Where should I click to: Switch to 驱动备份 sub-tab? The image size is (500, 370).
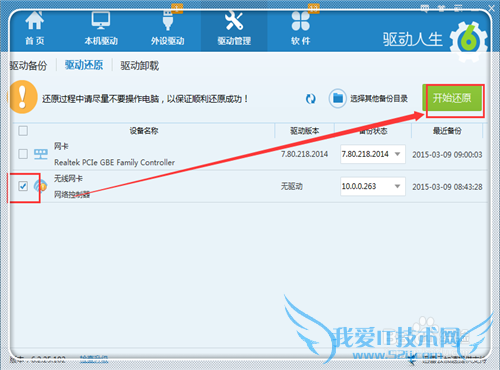[28, 65]
